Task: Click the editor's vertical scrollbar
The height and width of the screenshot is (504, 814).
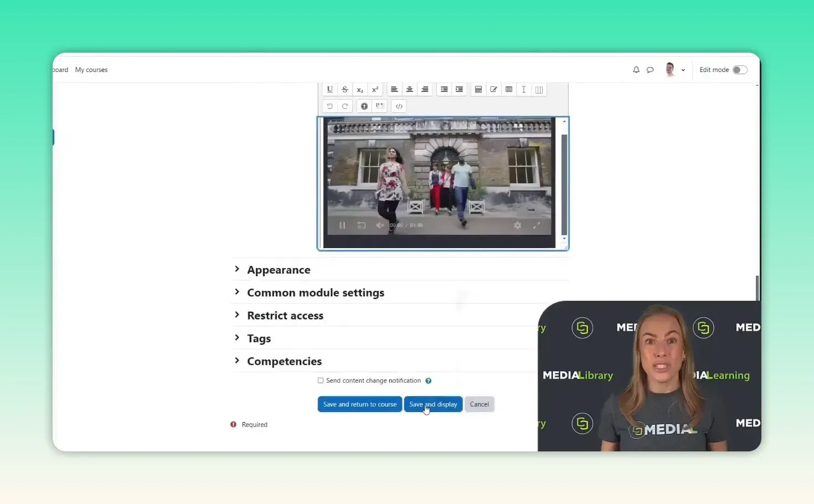Action: [x=564, y=184]
